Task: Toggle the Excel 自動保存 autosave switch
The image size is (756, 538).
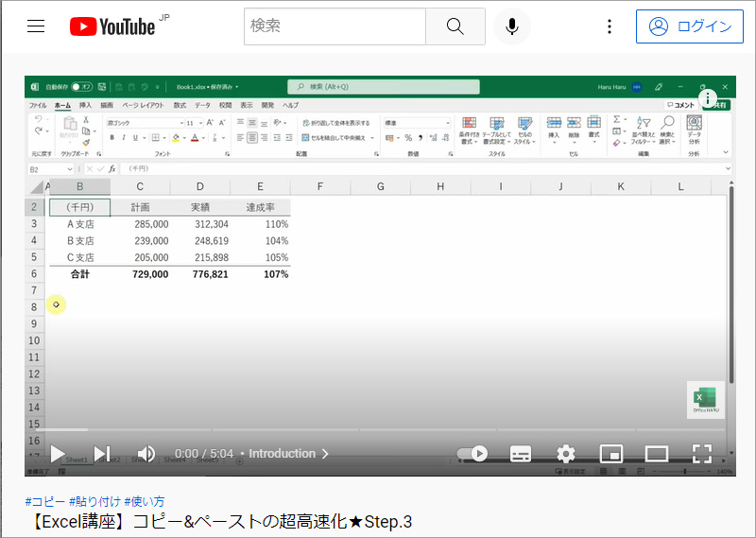Action: click(81, 87)
